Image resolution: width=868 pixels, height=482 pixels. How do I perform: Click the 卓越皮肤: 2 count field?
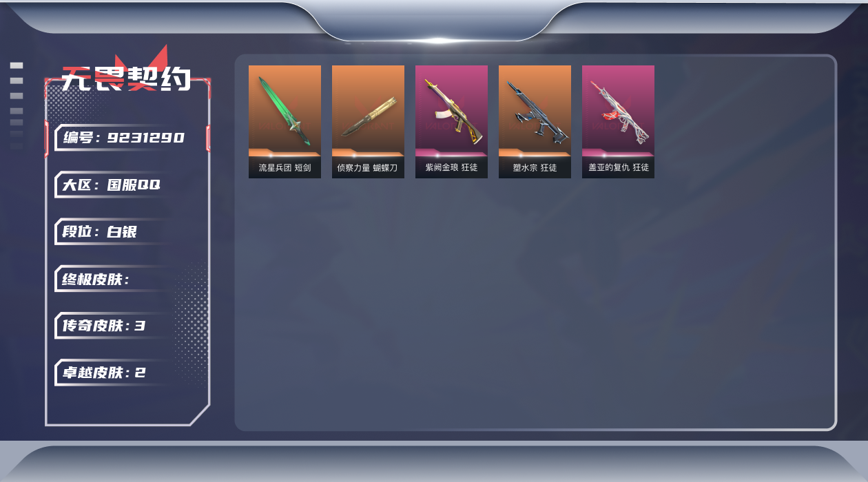coord(114,373)
